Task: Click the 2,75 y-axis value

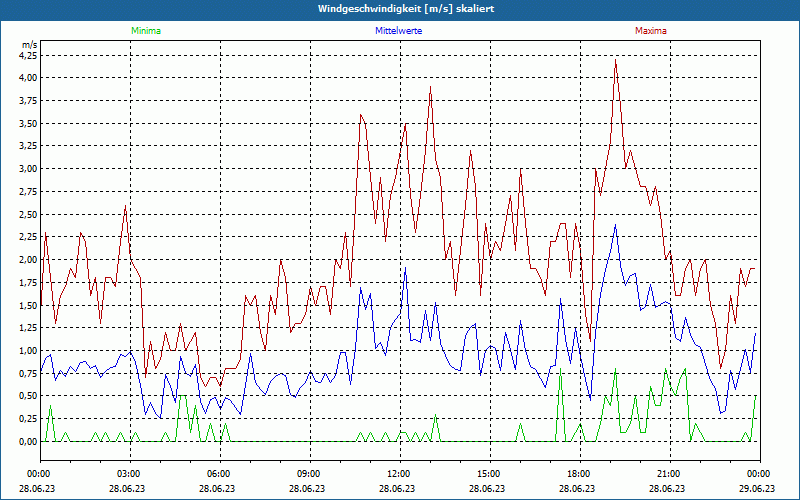Action: (28, 191)
